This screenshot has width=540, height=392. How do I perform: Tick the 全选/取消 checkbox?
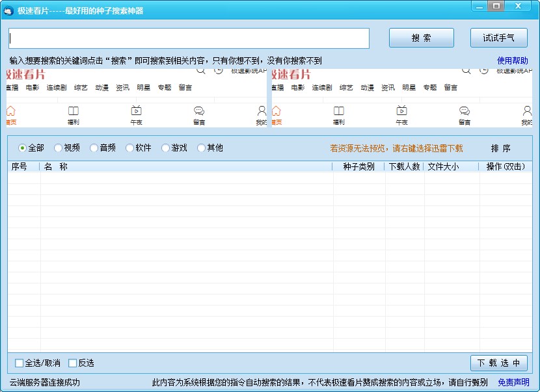(x=20, y=363)
